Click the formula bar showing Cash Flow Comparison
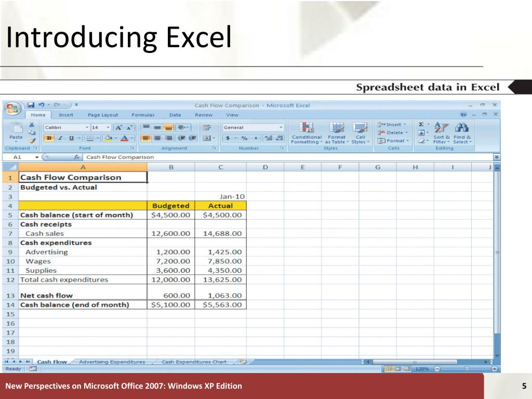 (288, 157)
